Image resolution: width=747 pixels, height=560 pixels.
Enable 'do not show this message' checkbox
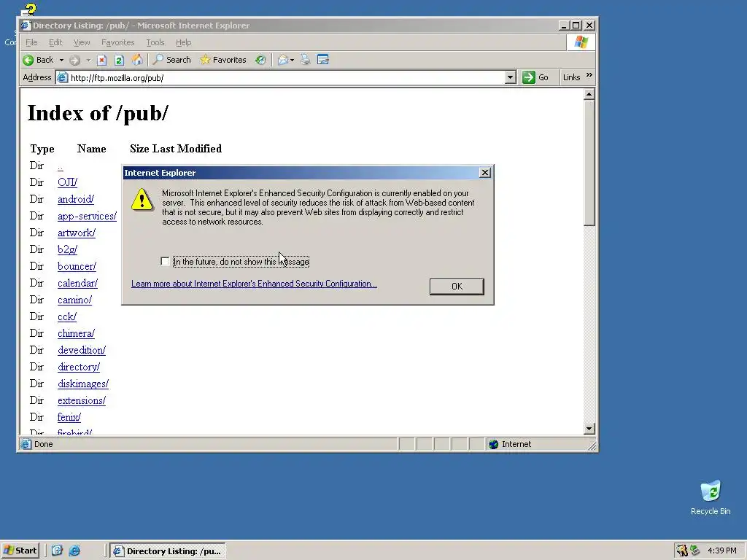click(x=165, y=262)
